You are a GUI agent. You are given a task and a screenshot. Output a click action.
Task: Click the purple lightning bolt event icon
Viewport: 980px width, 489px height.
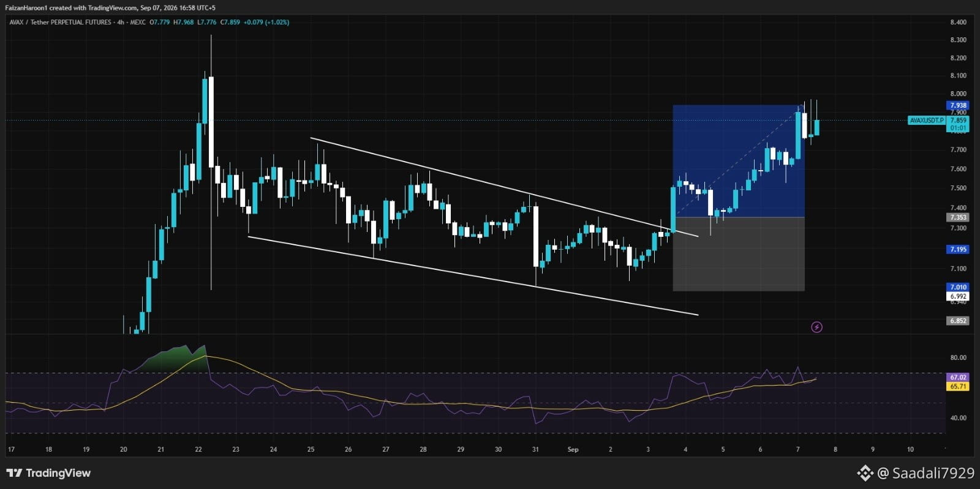point(816,327)
